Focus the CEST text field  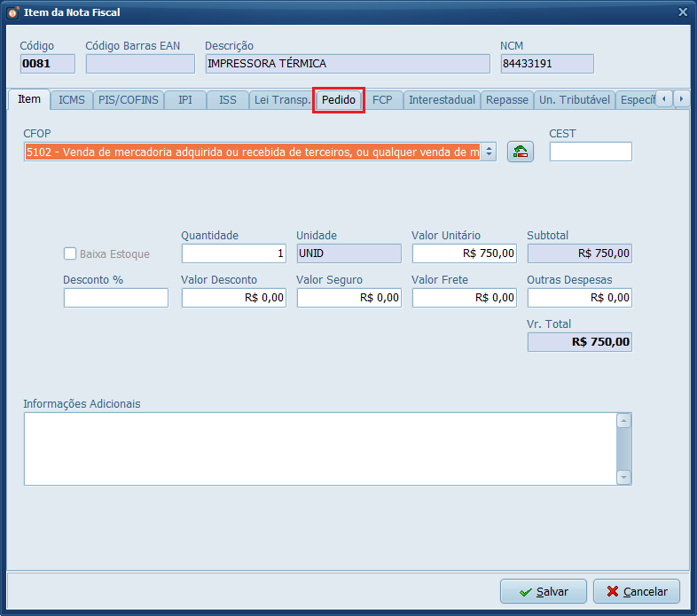(590, 152)
